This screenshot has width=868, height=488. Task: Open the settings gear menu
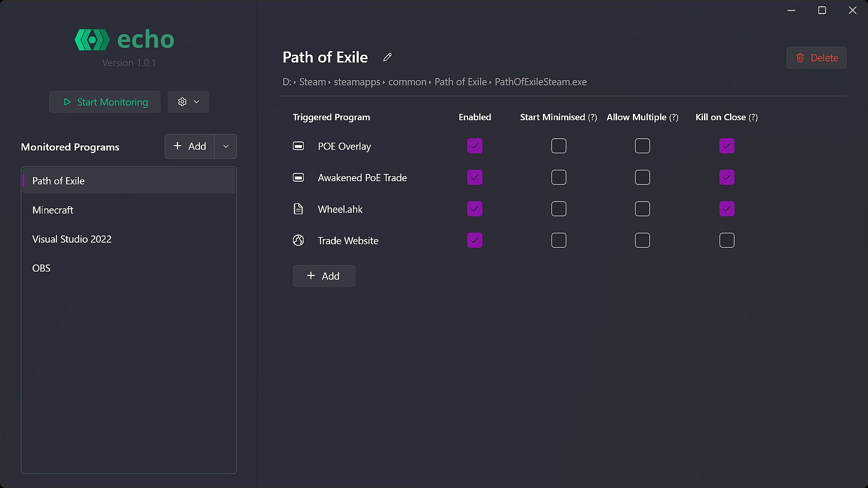point(188,102)
